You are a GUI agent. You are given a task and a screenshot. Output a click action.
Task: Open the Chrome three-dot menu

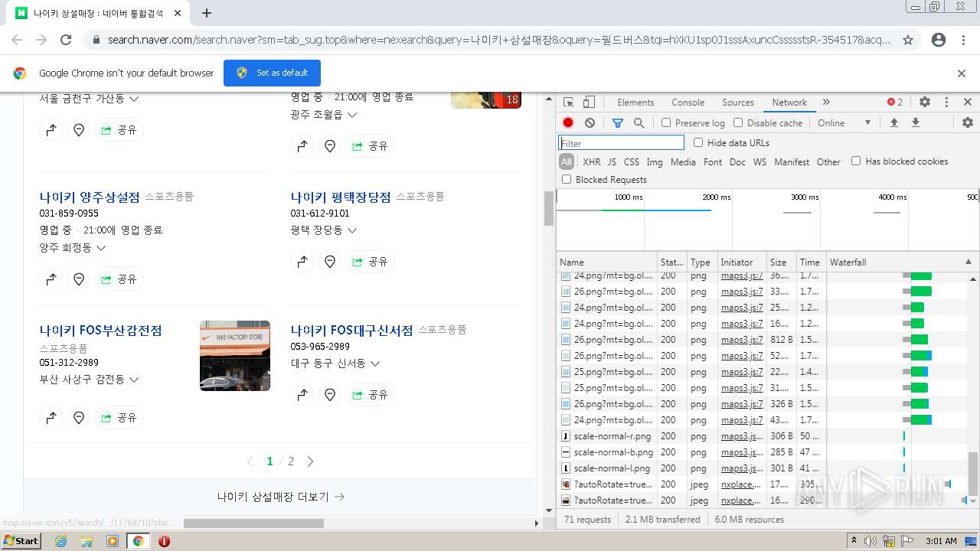click(963, 40)
